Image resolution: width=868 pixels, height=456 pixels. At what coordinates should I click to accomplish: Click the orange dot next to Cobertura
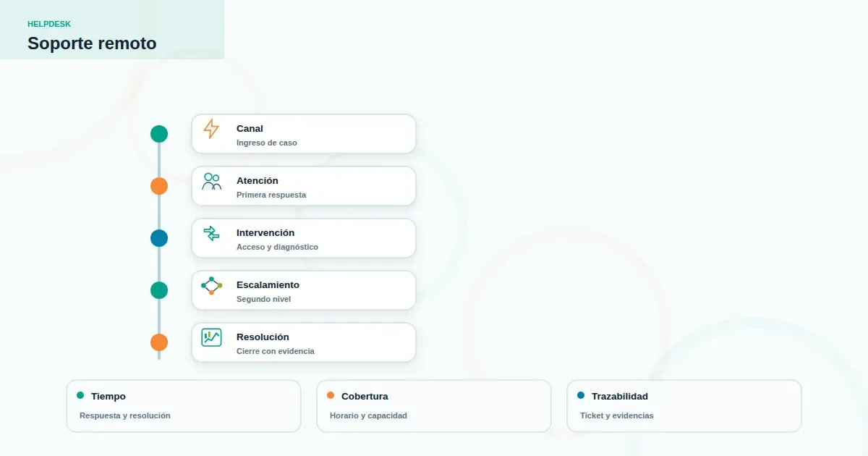[331, 395]
